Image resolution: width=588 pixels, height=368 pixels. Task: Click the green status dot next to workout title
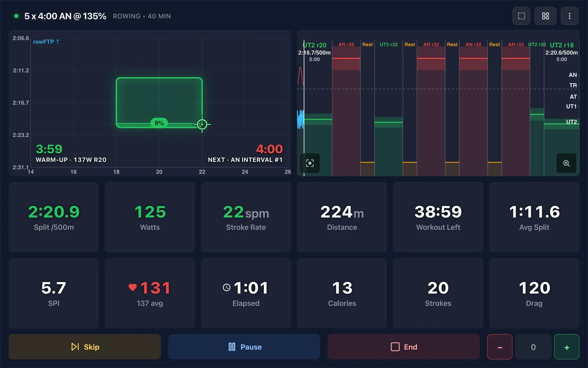click(x=16, y=16)
